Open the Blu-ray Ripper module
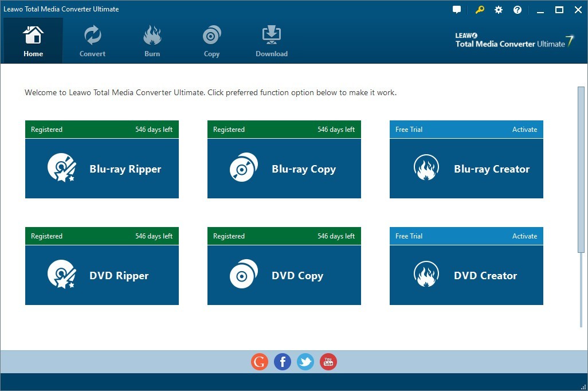This screenshot has height=391, width=588. [x=101, y=169]
